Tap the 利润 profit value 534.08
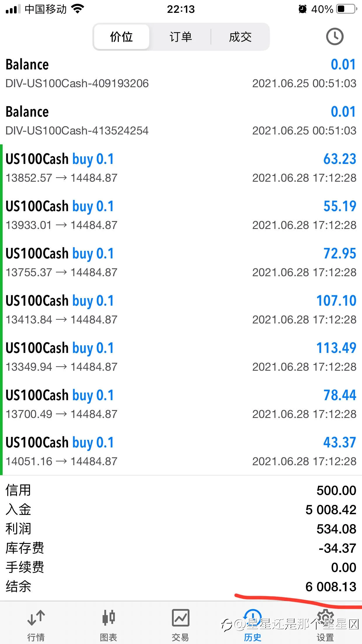The height and width of the screenshot is (644, 362). [336, 529]
